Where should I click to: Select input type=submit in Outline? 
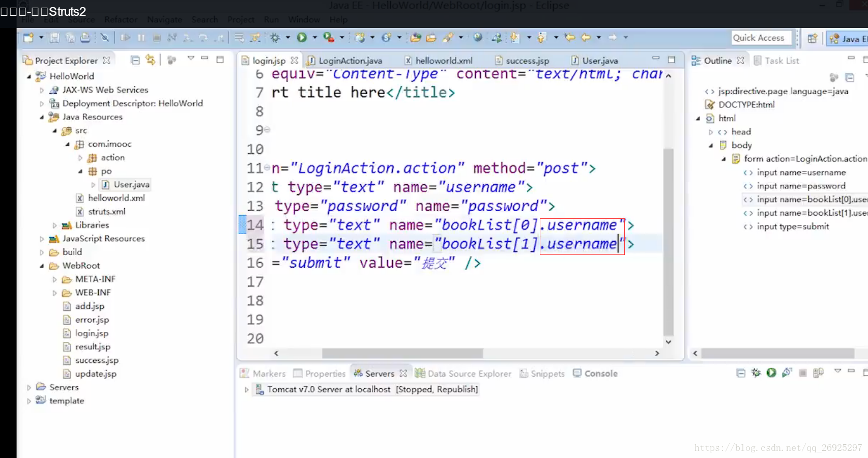(x=787, y=226)
